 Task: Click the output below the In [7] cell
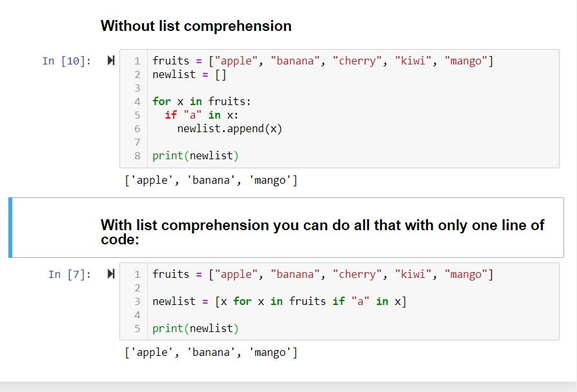[x=210, y=352]
